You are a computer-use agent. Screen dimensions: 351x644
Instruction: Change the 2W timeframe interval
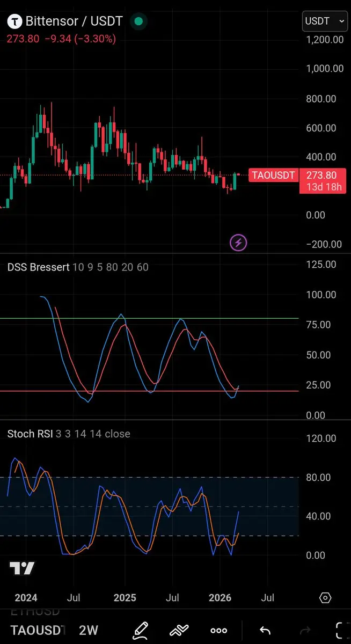point(89,630)
